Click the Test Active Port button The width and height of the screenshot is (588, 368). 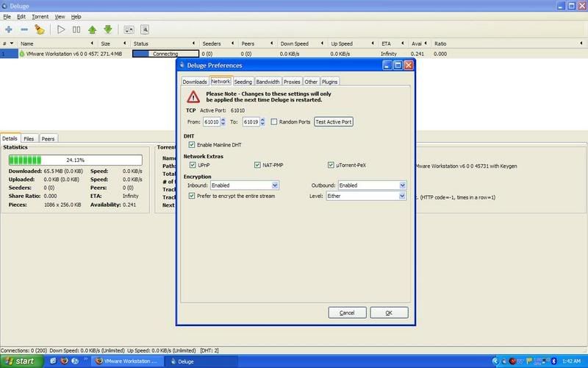tap(334, 121)
